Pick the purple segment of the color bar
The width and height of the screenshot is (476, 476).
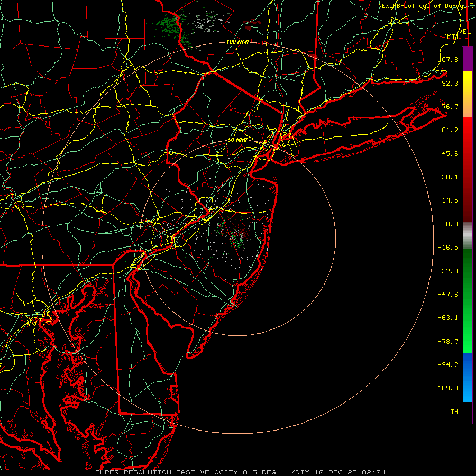pyautogui.click(x=467, y=59)
